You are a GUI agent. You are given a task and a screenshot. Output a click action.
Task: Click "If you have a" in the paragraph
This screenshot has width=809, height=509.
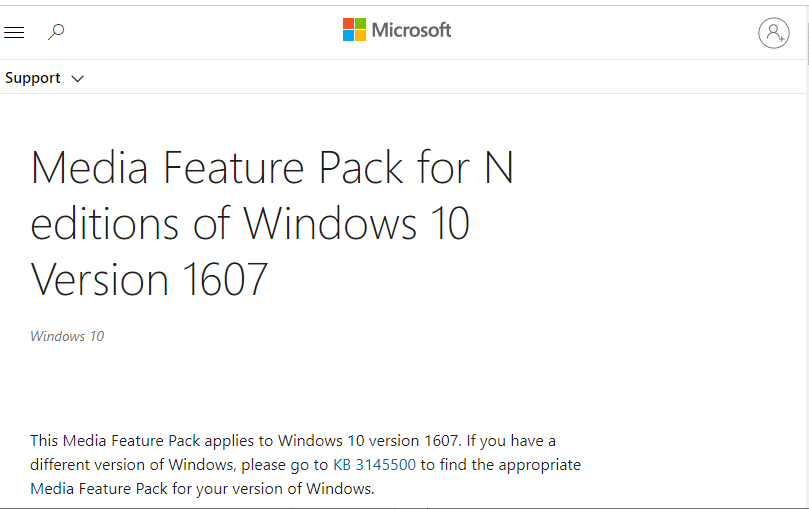(511, 440)
